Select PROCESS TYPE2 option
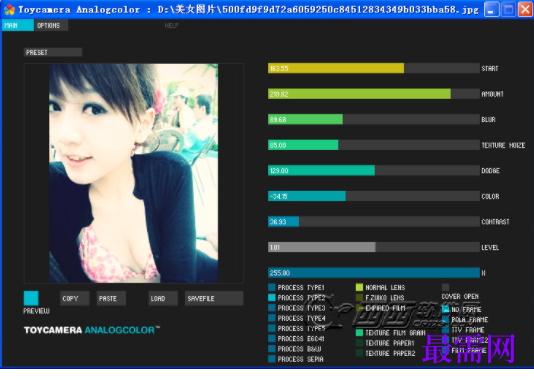Screen dimensions: 534x380 pos(296,298)
